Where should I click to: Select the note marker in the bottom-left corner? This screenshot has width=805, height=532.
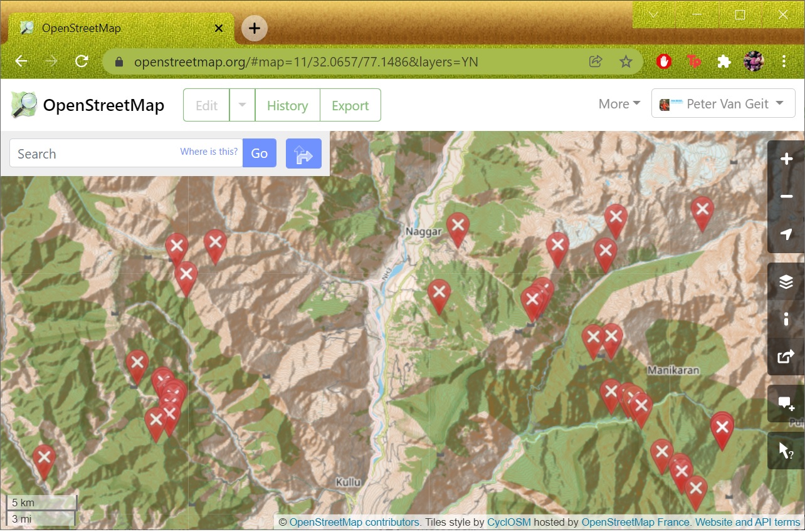[44, 462]
